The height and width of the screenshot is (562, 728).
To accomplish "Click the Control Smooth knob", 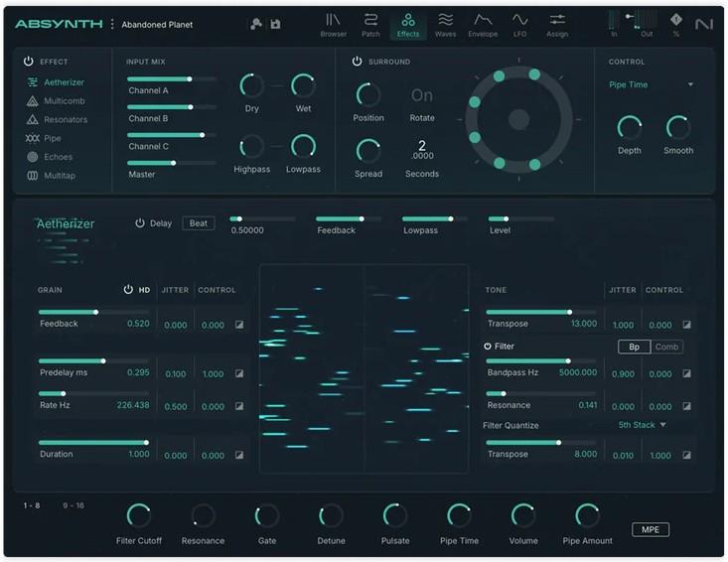I will [x=678, y=128].
